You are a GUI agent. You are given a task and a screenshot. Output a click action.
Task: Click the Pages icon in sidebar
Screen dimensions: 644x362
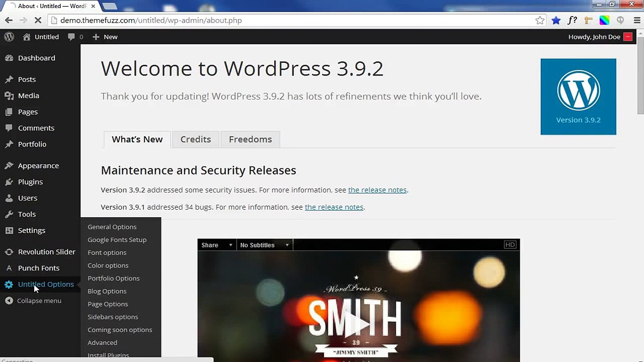(x=9, y=112)
